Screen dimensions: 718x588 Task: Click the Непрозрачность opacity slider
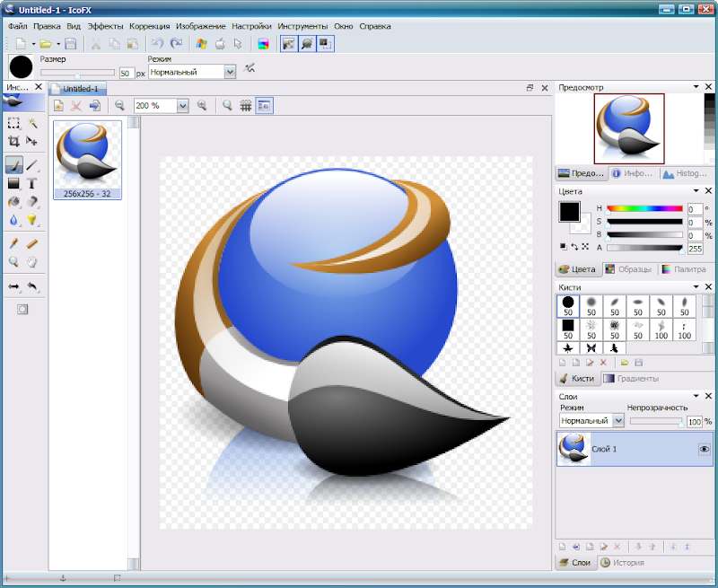(657, 421)
